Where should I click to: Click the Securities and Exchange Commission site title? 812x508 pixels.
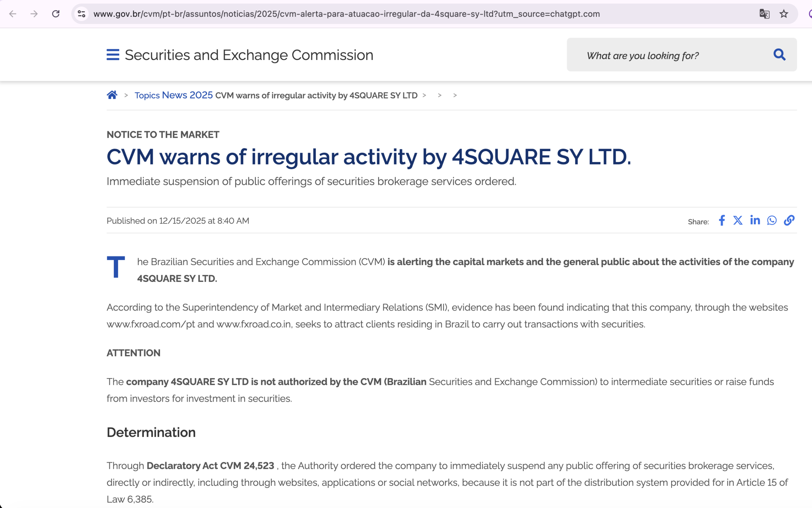(x=249, y=55)
